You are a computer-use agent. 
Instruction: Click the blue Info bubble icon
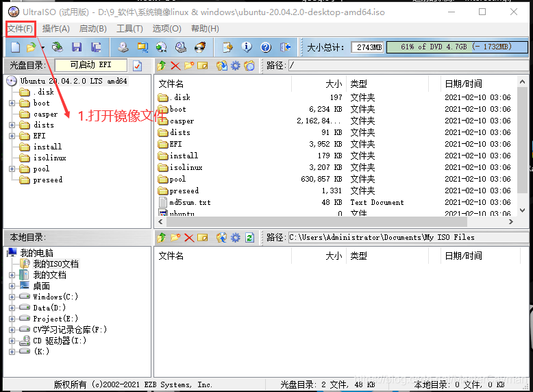pyautogui.click(x=247, y=47)
